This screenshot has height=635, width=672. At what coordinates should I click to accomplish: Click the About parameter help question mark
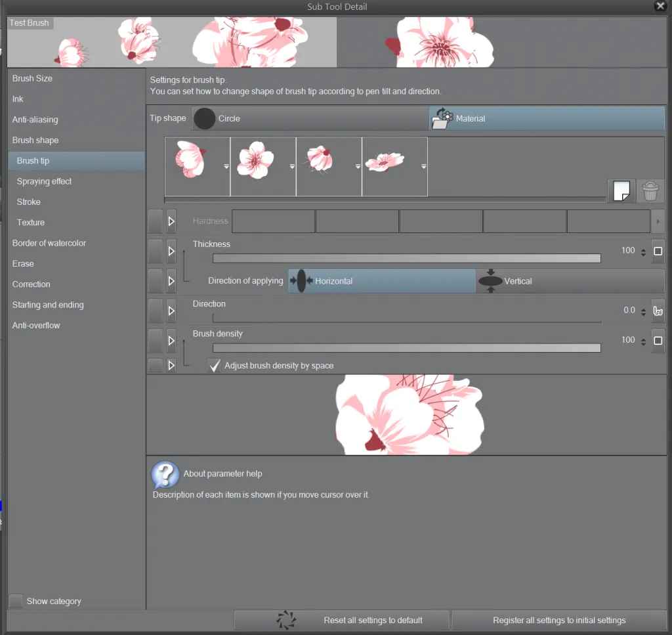tap(165, 474)
